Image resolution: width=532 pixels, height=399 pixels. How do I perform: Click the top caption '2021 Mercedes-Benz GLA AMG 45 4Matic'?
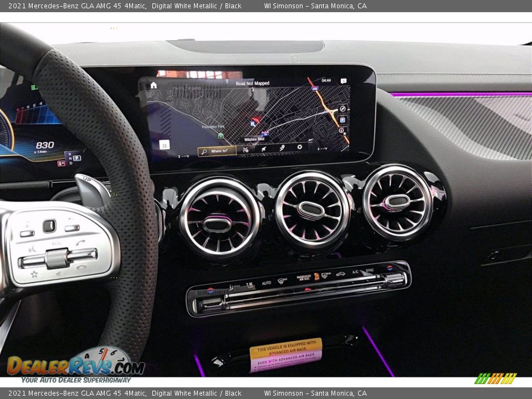click(x=78, y=6)
